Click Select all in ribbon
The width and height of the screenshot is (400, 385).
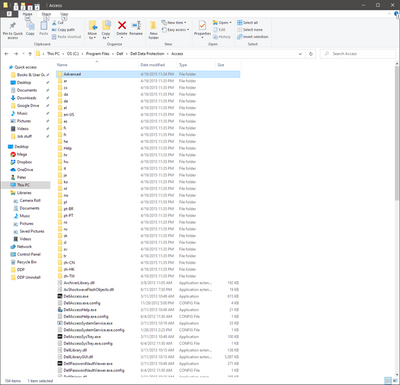click(x=247, y=23)
